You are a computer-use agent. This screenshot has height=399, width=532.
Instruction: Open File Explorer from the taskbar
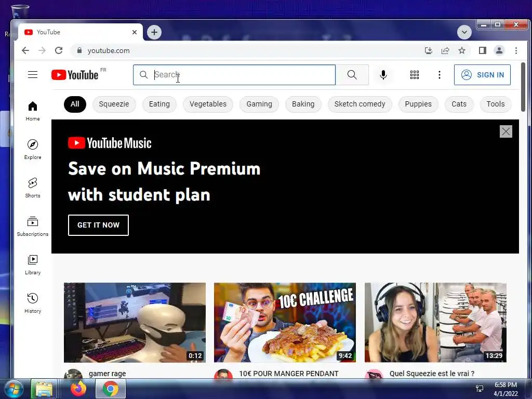44,389
